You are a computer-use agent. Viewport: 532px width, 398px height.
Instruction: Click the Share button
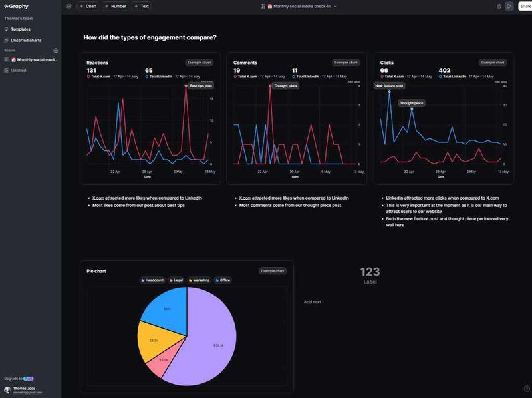click(x=525, y=6)
